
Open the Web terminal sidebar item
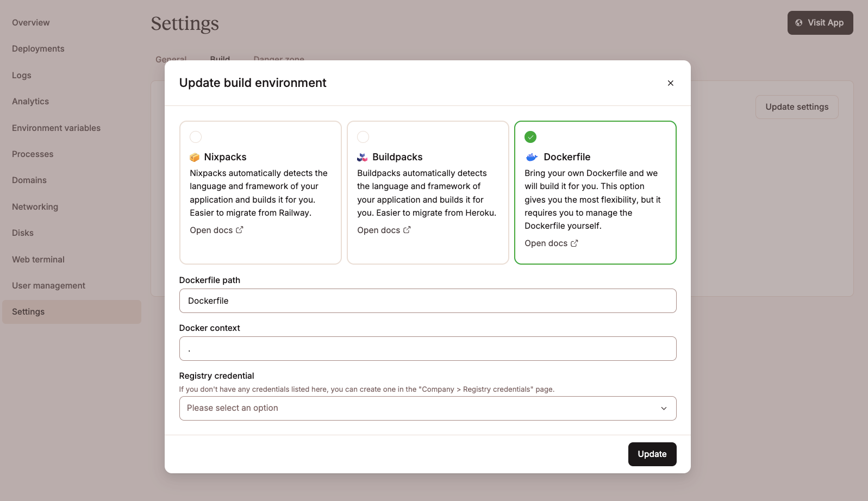pos(38,260)
